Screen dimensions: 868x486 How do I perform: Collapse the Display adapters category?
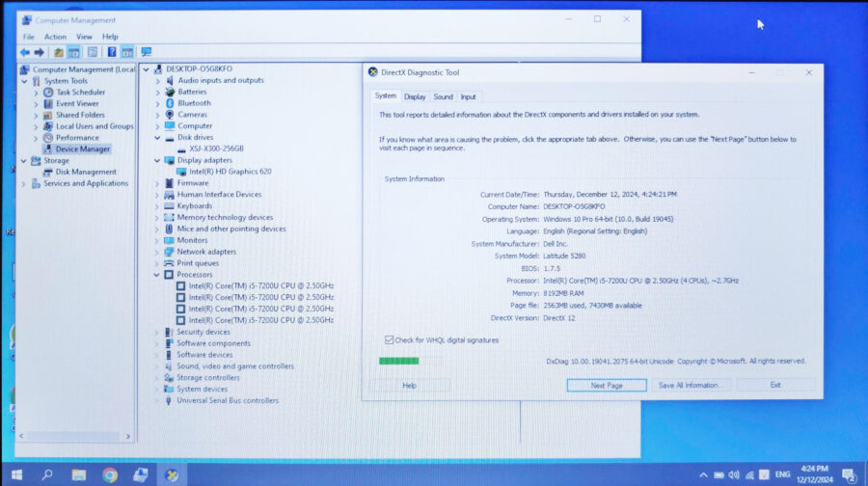[x=157, y=160]
